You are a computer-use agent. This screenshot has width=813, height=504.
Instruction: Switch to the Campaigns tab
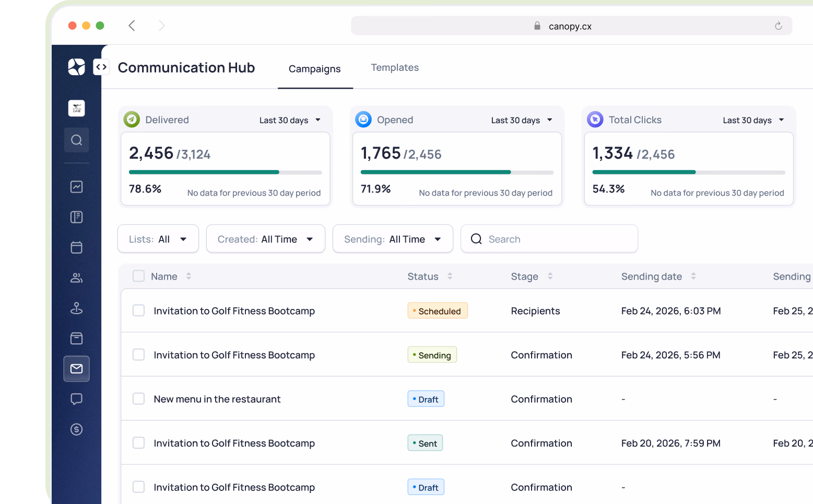click(x=315, y=68)
